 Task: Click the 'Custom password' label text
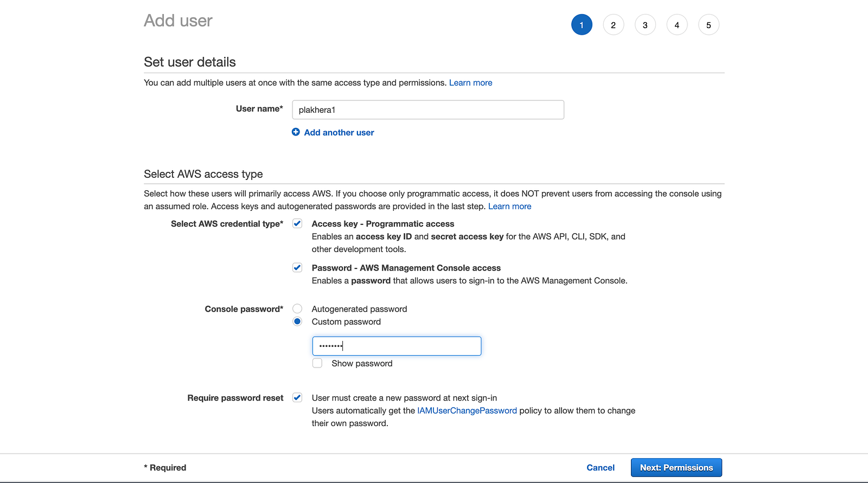(x=346, y=321)
